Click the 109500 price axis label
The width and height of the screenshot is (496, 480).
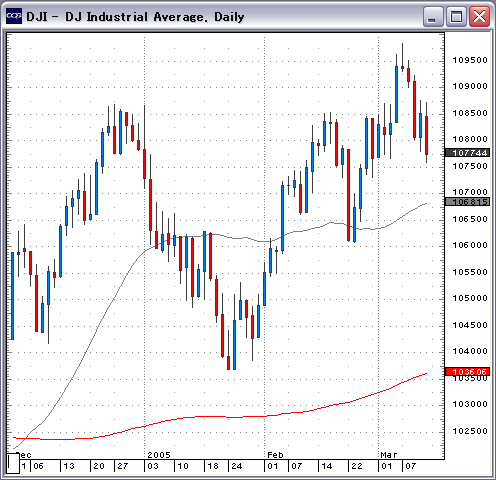point(470,60)
